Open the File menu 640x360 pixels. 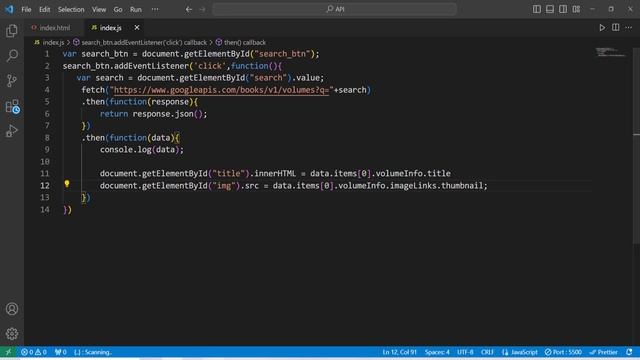click(x=26, y=9)
